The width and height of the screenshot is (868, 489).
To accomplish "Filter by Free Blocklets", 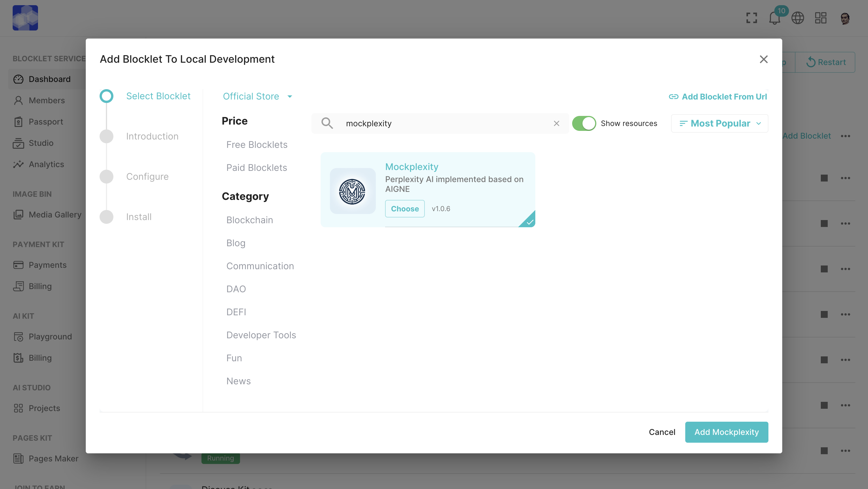I will [x=256, y=144].
